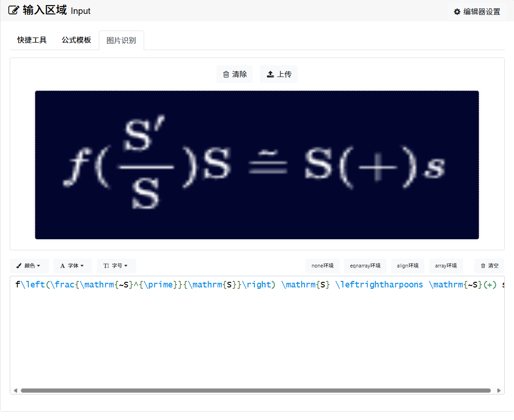Viewport: 514px width, 420px height.
Task: Switch to the 公式模板 tab
Action: point(76,40)
